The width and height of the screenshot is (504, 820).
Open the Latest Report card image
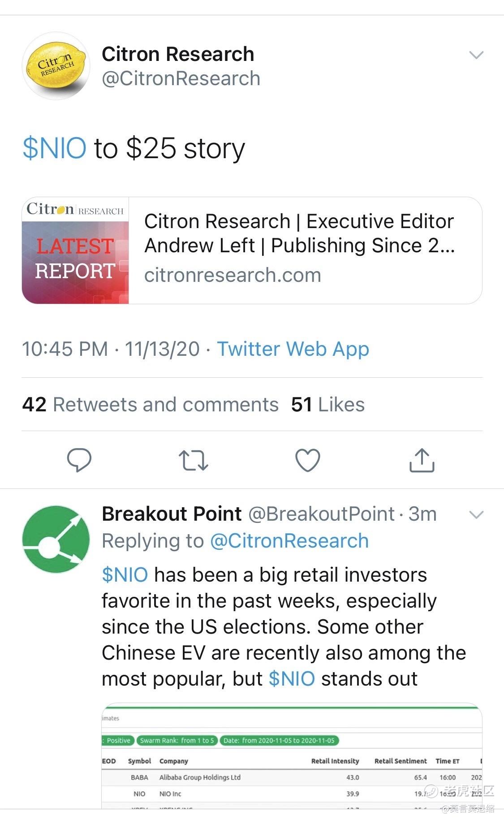click(75, 250)
